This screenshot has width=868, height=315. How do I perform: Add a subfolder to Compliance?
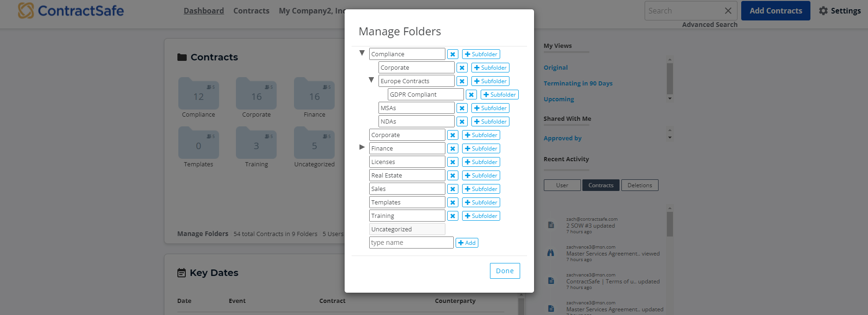(x=481, y=54)
